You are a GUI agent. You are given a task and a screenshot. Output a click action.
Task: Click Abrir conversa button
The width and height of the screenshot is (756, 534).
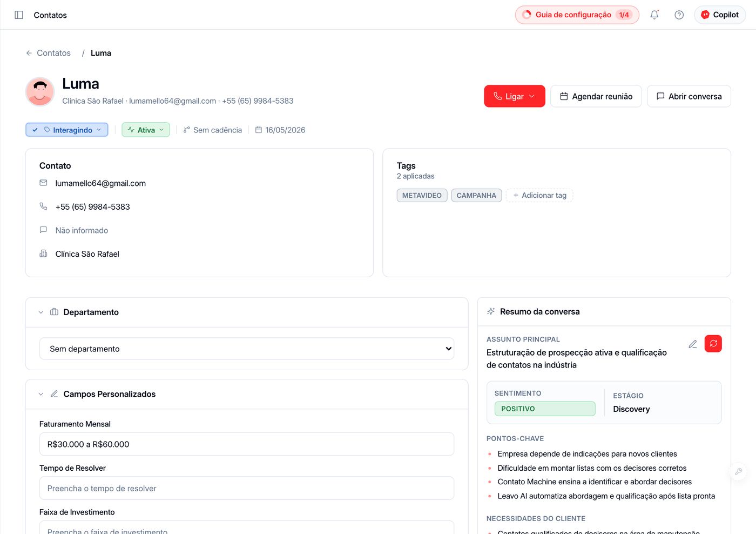689,96
